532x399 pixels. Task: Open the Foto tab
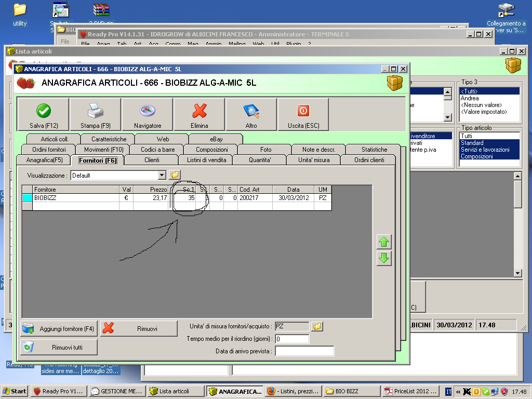coord(265,149)
